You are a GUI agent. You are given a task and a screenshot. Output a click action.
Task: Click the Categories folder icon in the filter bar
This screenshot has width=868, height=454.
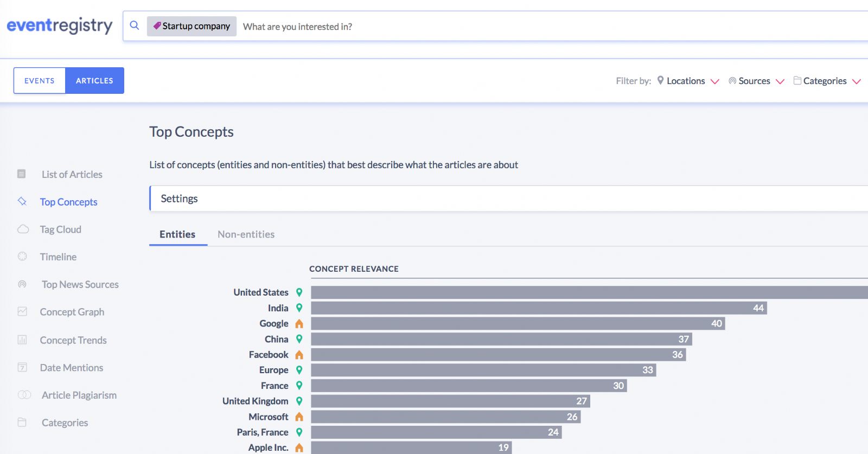pyautogui.click(x=797, y=80)
